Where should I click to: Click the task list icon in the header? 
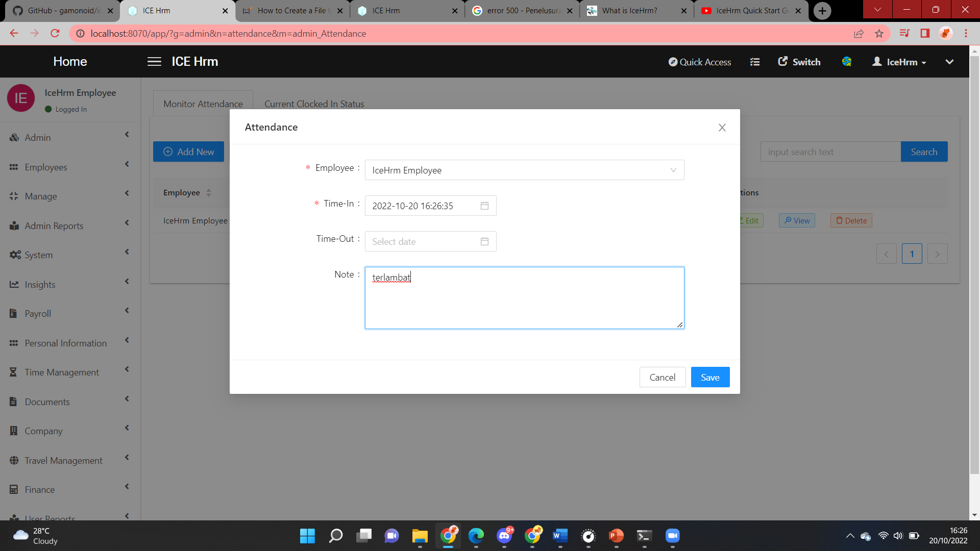coord(755,62)
